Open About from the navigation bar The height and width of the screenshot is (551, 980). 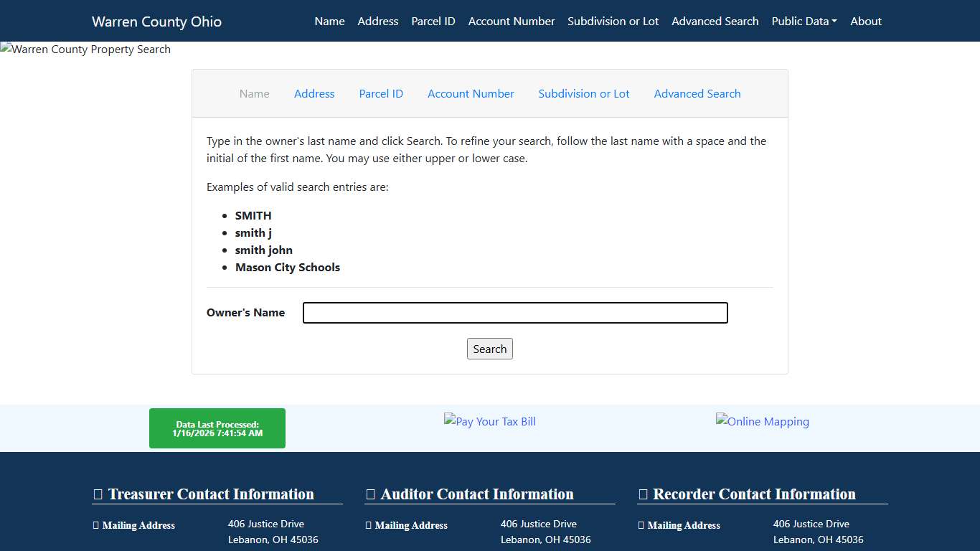865,21
